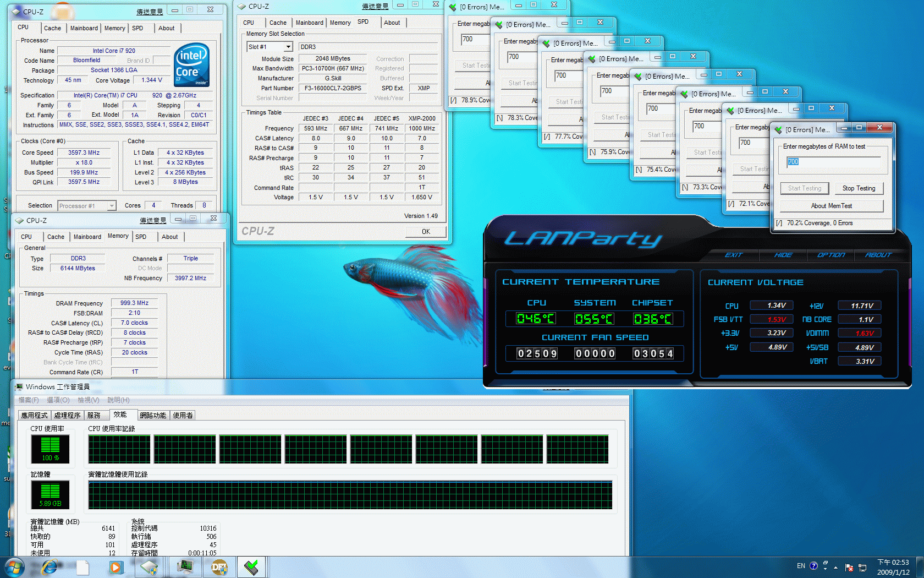Open the 檔案(F) menu in Task Manager
The width and height of the screenshot is (924, 578).
29,400
